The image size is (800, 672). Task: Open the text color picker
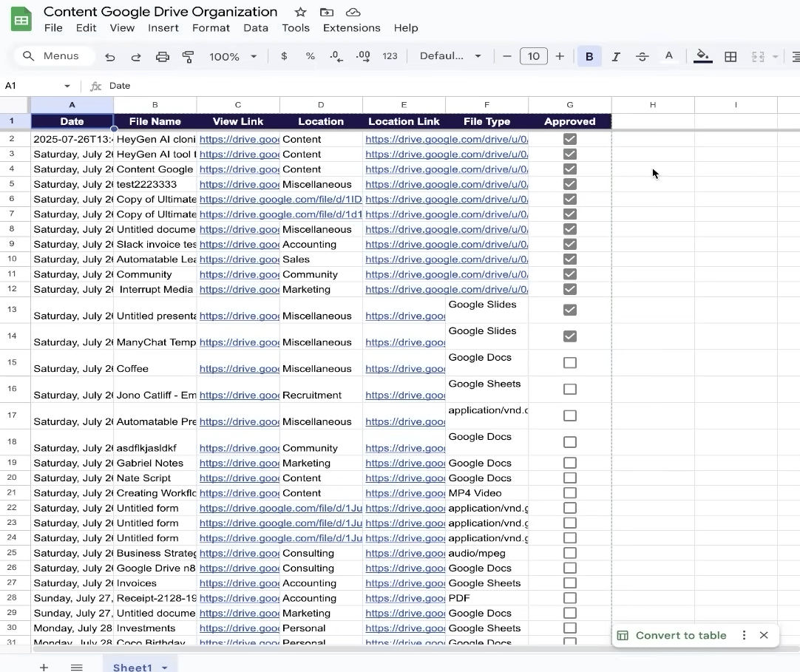[x=669, y=57]
